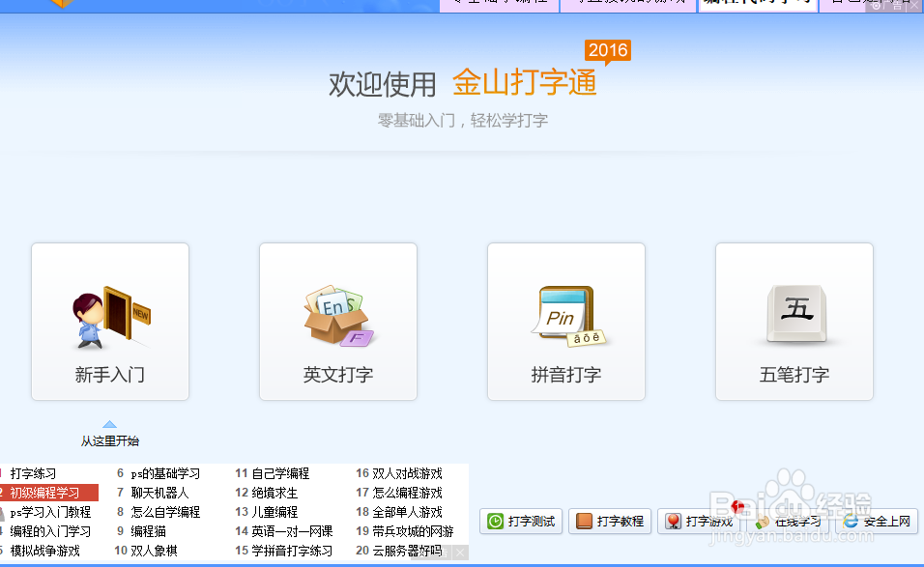Close the ad list with the X icon

click(x=460, y=553)
